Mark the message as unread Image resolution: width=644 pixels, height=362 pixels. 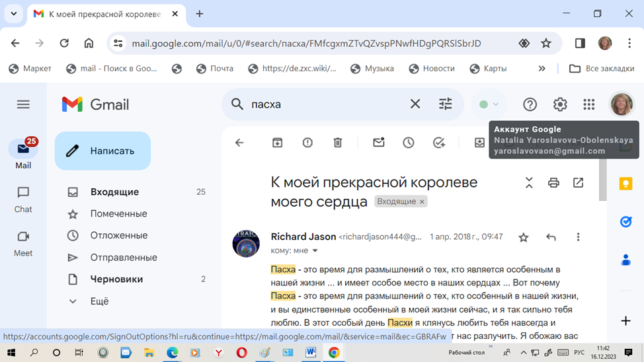[x=379, y=143]
